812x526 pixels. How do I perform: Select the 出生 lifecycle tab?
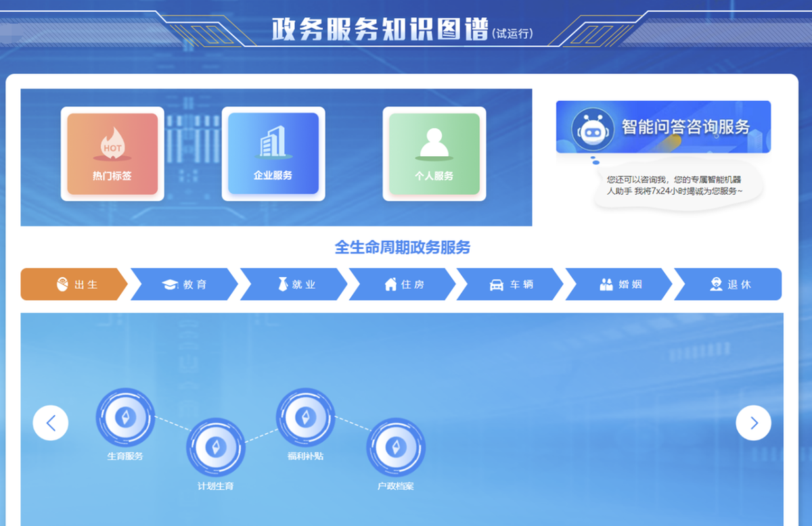tap(74, 285)
